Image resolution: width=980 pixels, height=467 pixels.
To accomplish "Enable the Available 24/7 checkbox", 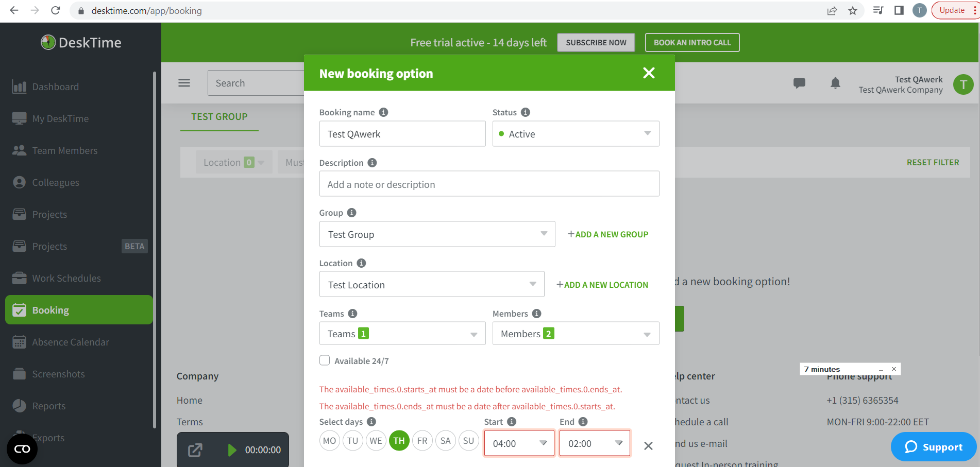I will (x=325, y=360).
